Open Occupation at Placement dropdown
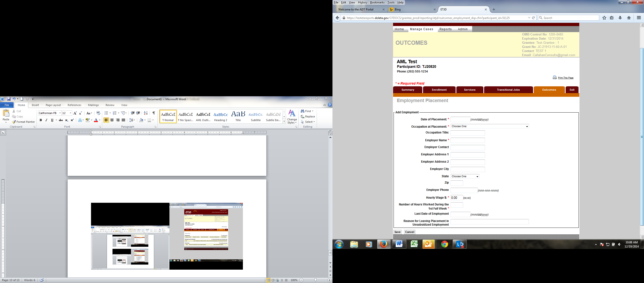Viewport: 644px width, 283px height. pyautogui.click(x=489, y=126)
